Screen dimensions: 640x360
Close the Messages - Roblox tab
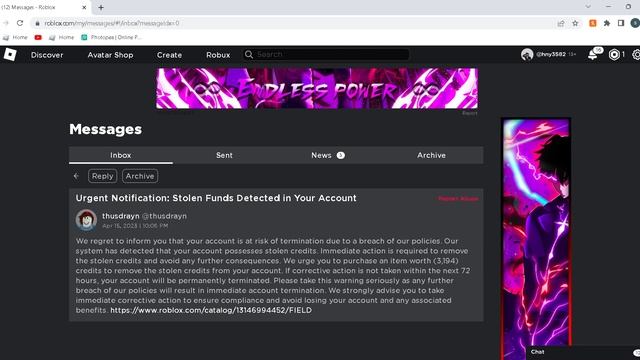84,7
